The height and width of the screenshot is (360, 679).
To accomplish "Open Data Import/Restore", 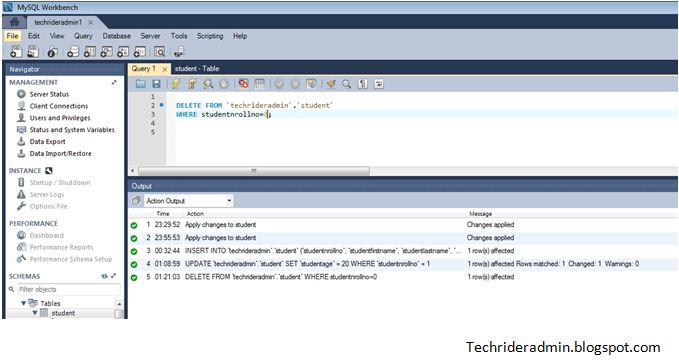I will coord(60,153).
